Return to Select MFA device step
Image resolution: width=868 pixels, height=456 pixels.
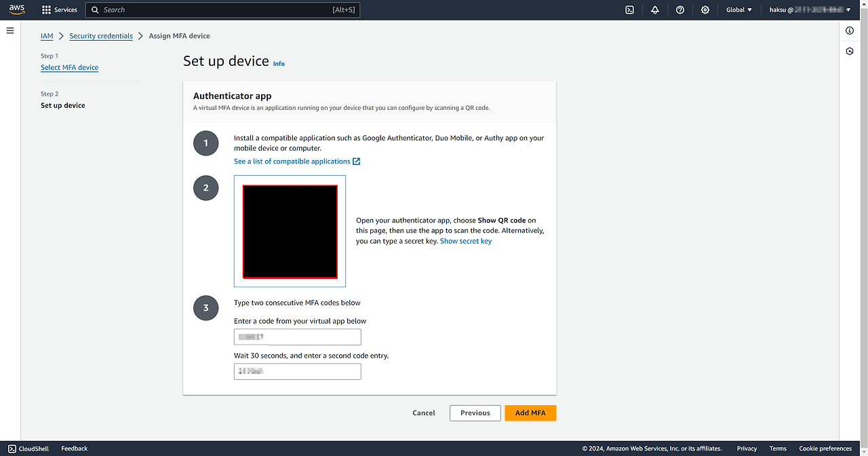click(x=69, y=67)
